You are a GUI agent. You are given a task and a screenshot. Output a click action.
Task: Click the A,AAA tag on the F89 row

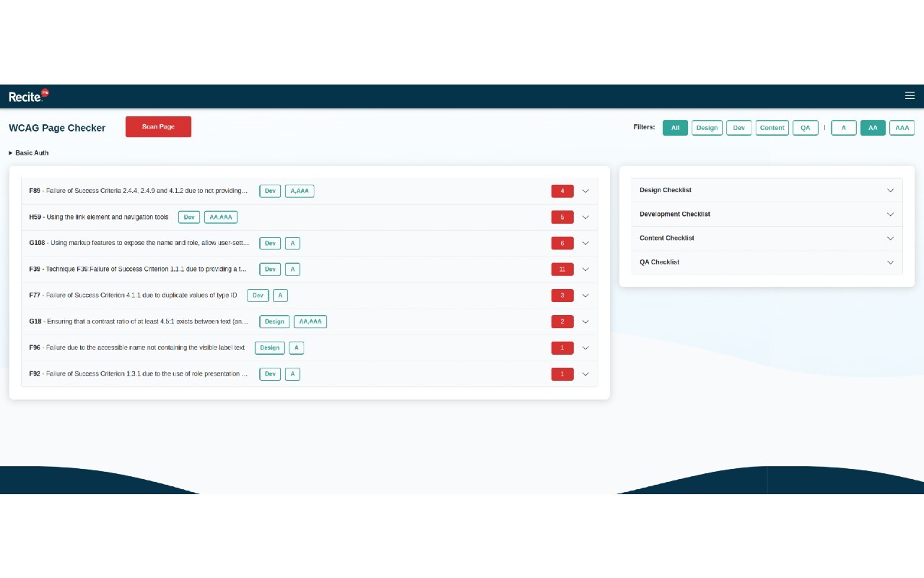click(300, 191)
